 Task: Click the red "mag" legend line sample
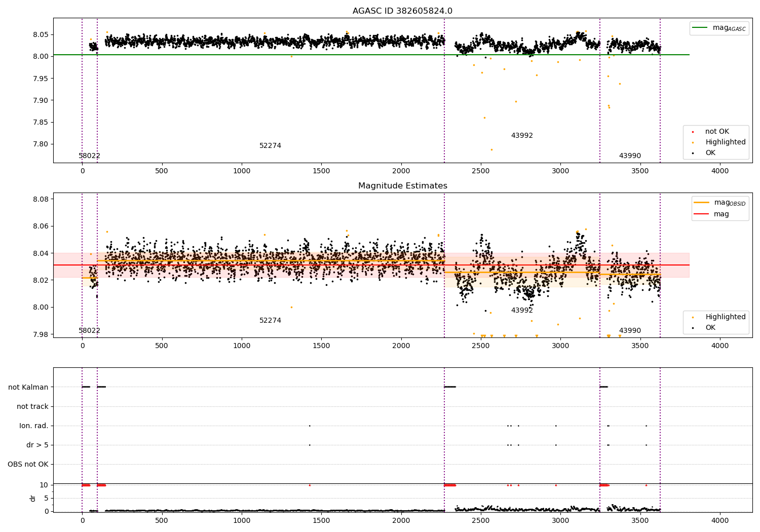[x=702, y=214]
